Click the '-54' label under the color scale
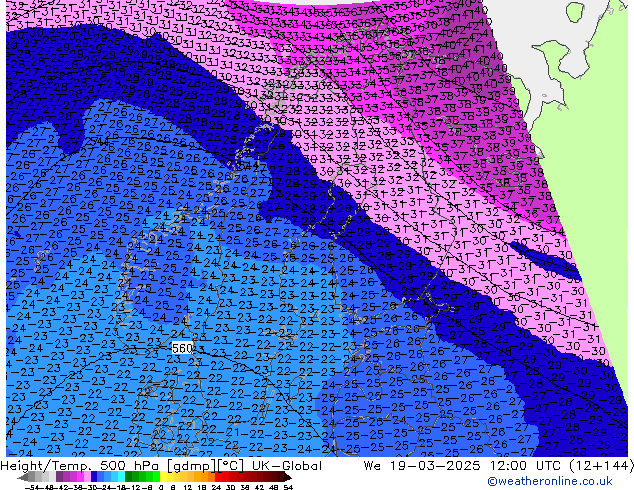Image resolution: width=634 pixels, height=490 pixels. tap(34, 487)
